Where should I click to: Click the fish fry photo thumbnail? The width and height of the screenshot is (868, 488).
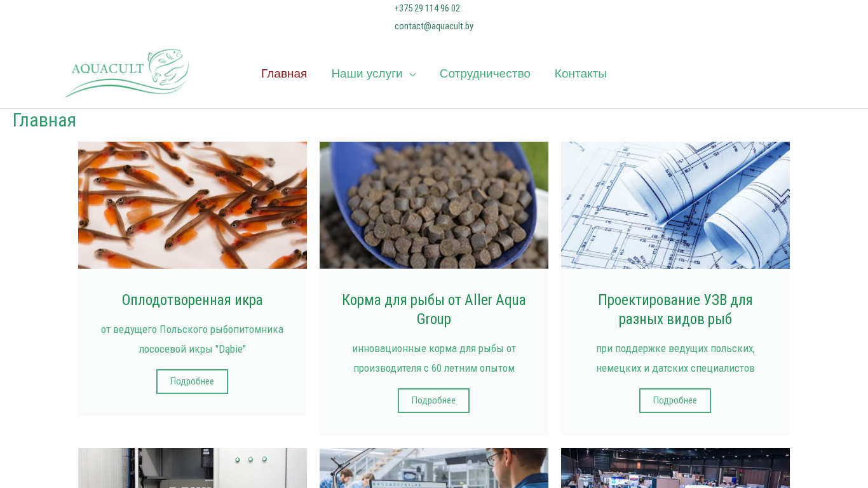pos(193,205)
